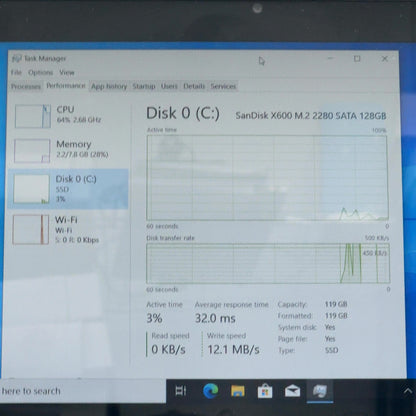Click the CPU usage mini graph thumbnail

pos(33,116)
